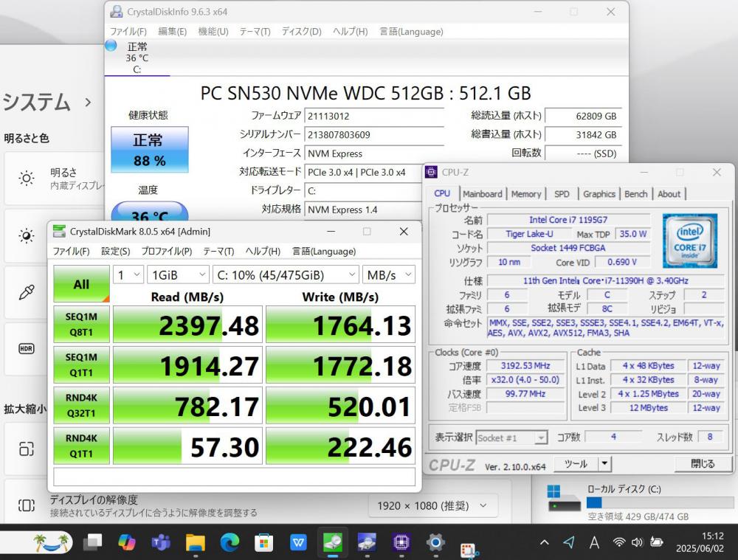The height and width of the screenshot is (560, 738).
Task: Switch to the Memory tab in CPU-Z
Action: pos(525,194)
